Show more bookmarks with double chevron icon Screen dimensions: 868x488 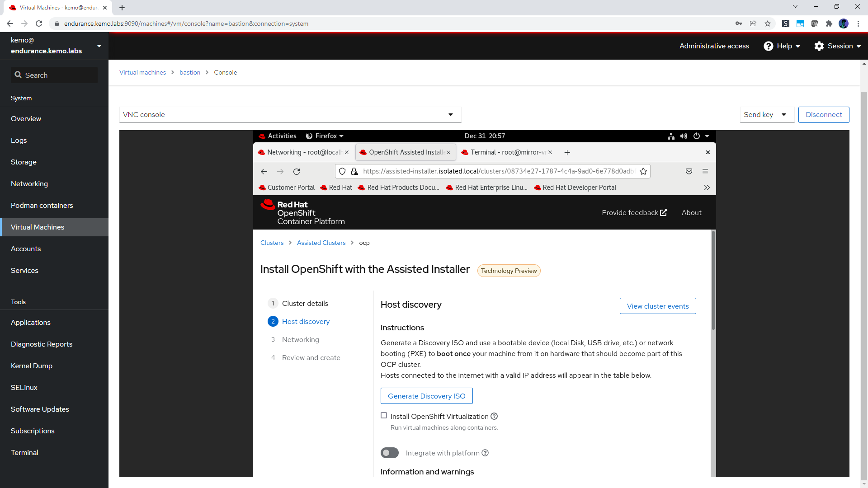click(707, 188)
